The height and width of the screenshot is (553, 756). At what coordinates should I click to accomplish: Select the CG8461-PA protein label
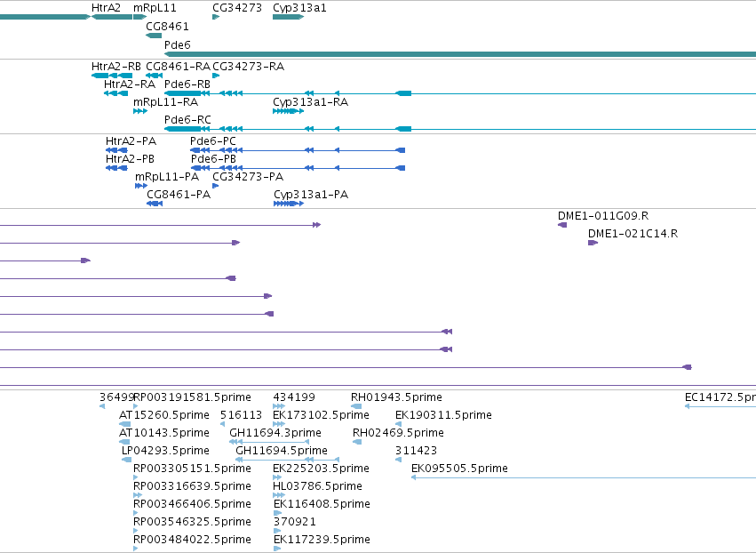(x=179, y=195)
